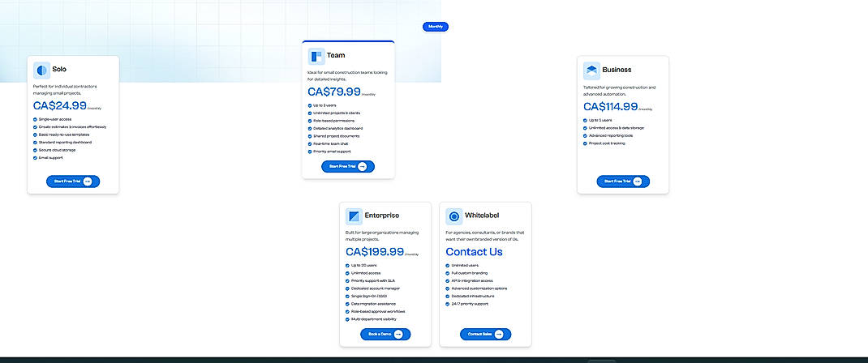Click 'Basic ready-to-use templates' feature text
Viewport: 868px width, 363px height.
pyautogui.click(x=64, y=135)
